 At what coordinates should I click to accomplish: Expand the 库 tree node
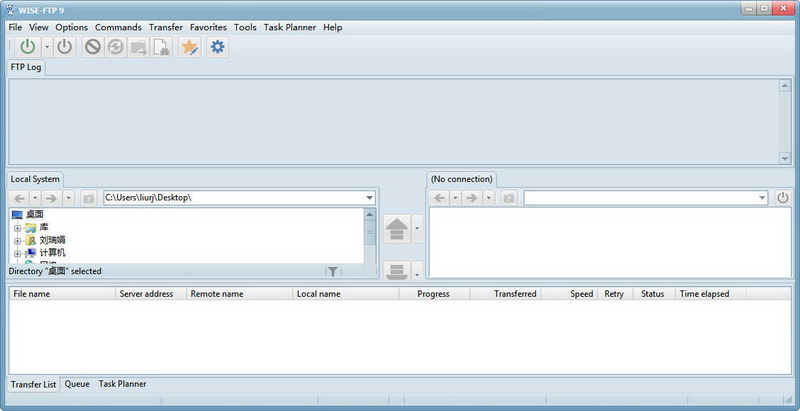coord(17,228)
